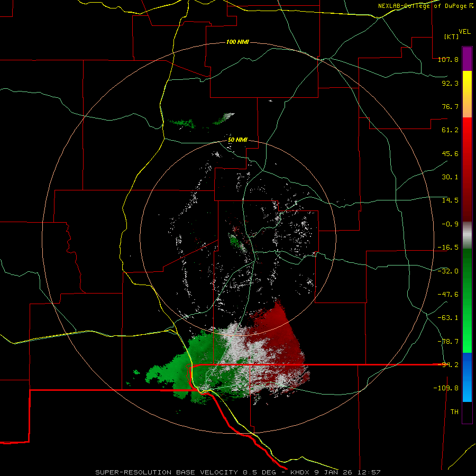This screenshot has width=476, height=476.
Task: Click the VEL legend title
Action: tap(464, 32)
